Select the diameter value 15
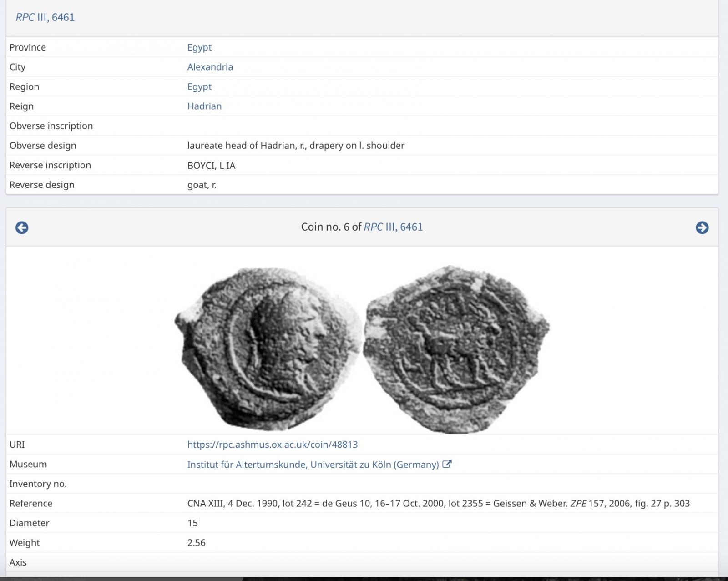The height and width of the screenshot is (581, 728). coord(192,523)
